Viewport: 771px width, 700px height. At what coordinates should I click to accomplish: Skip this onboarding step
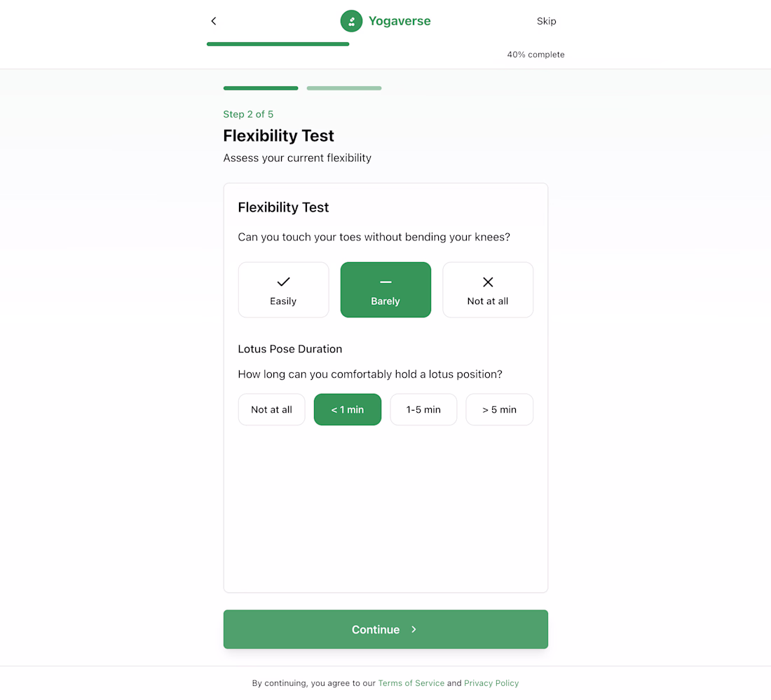click(546, 21)
